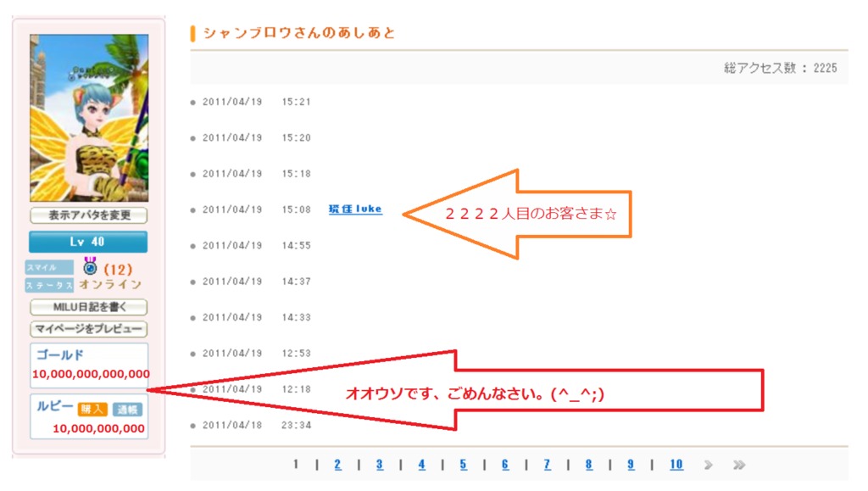Click the avatar character image
The width and height of the screenshot is (868, 491).
click(x=89, y=118)
